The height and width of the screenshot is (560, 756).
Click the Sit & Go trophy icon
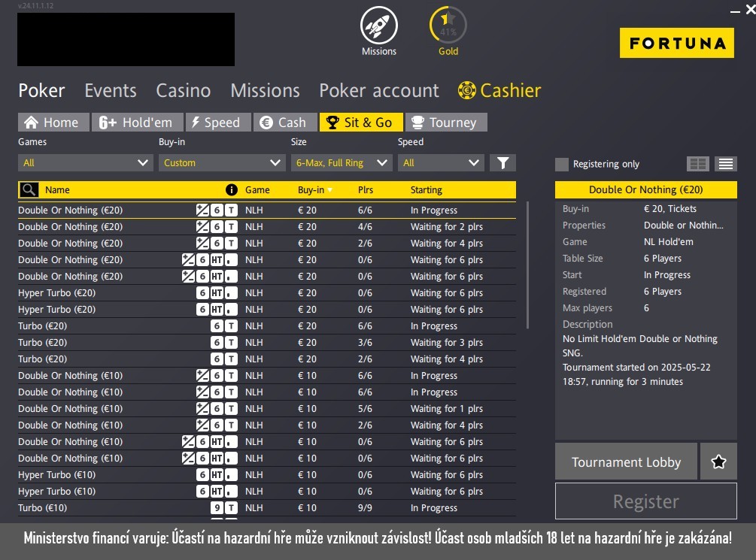coord(332,123)
